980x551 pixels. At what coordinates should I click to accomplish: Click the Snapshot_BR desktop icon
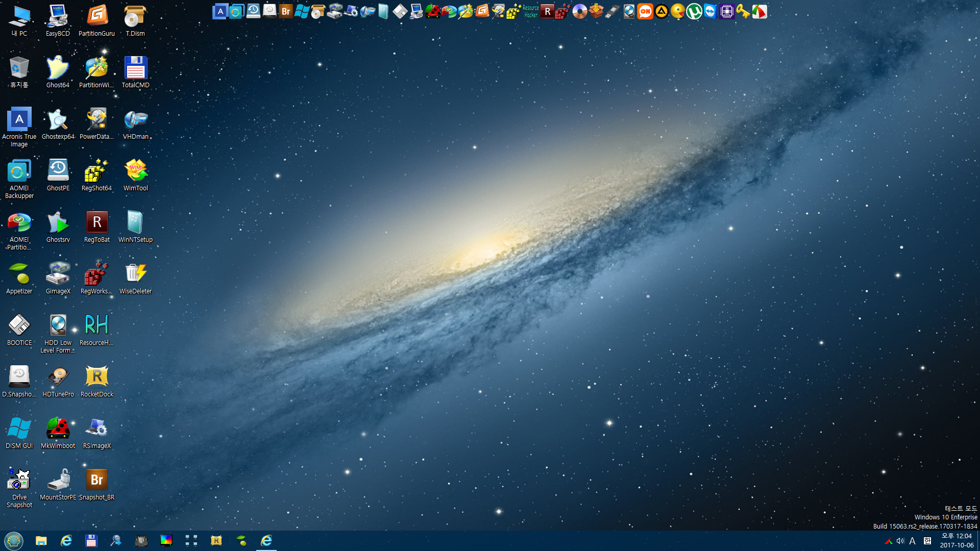coord(96,485)
